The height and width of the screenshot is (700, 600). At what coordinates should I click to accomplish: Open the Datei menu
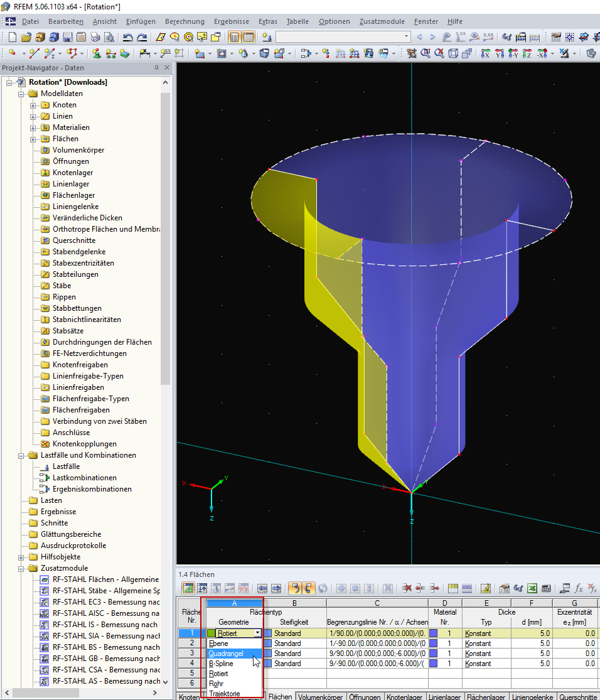30,21
